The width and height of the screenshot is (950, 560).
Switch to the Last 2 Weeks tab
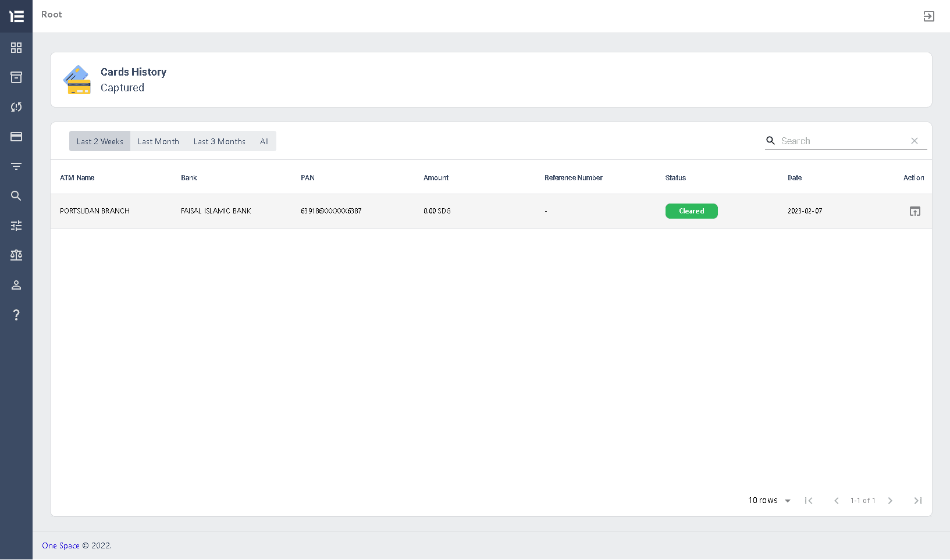[x=99, y=141]
